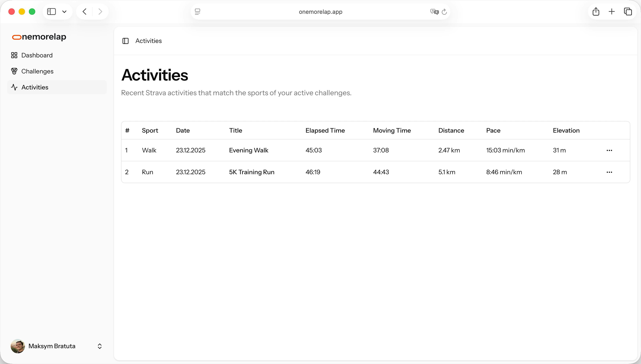Screen dimensions: 641x364
Task: Open Challenges in the sidebar
Action: tap(37, 71)
